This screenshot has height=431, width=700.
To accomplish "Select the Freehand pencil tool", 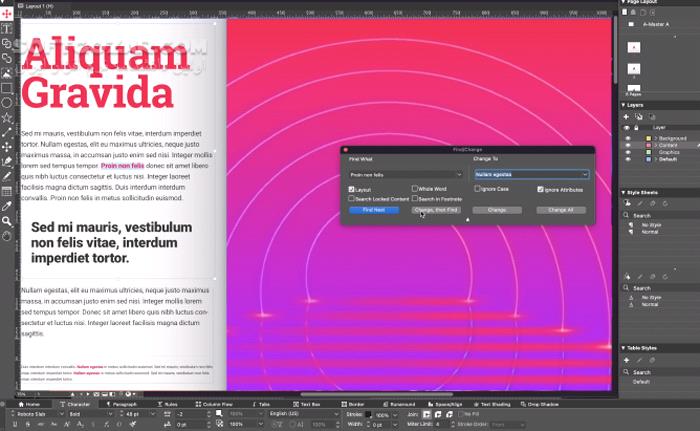I will 7,177.
